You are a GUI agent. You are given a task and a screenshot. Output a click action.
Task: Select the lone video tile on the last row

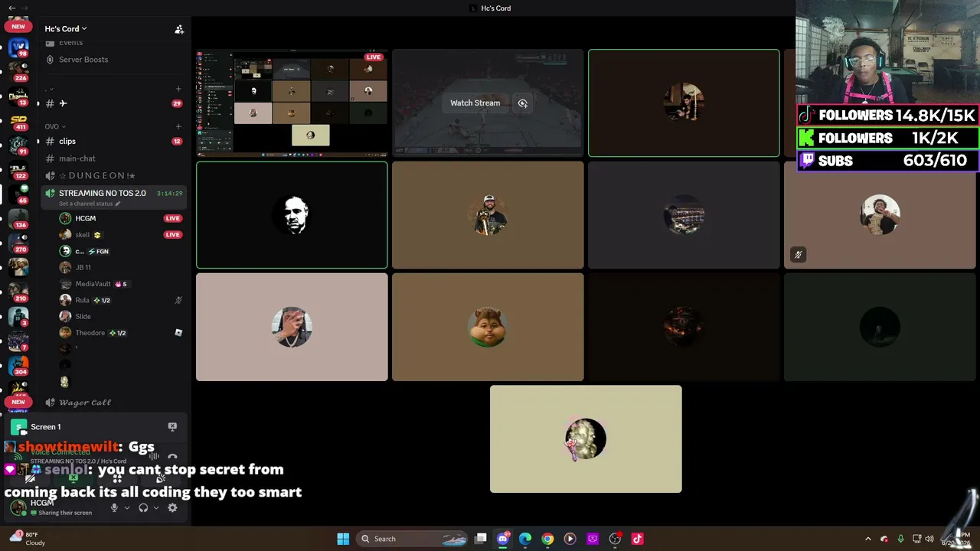(586, 439)
